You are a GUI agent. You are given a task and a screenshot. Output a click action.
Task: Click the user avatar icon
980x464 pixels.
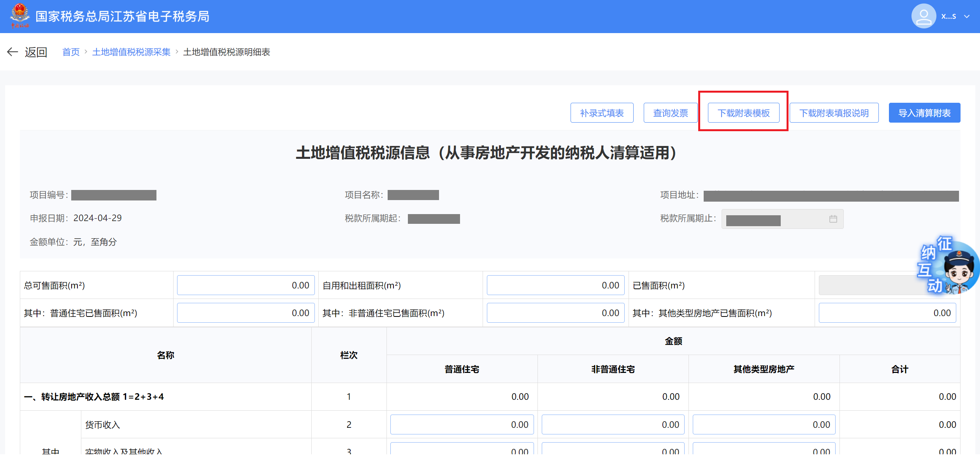point(923,16)
